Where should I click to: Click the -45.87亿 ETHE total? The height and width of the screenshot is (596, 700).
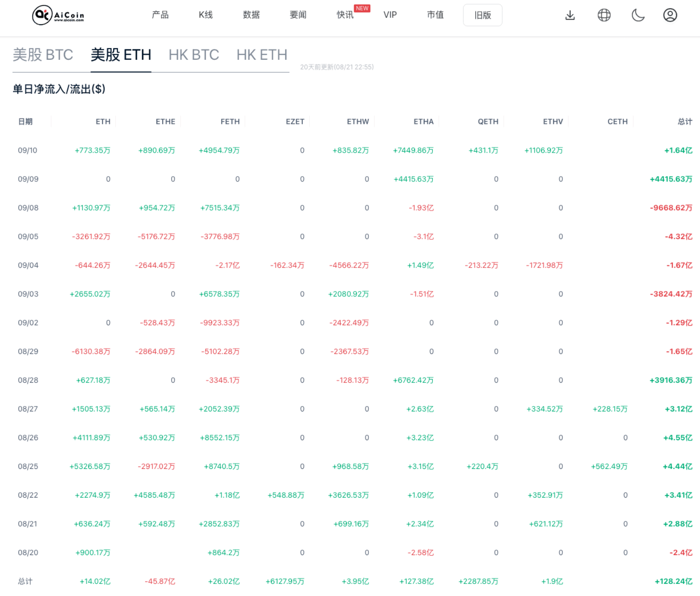click(159, 582)
